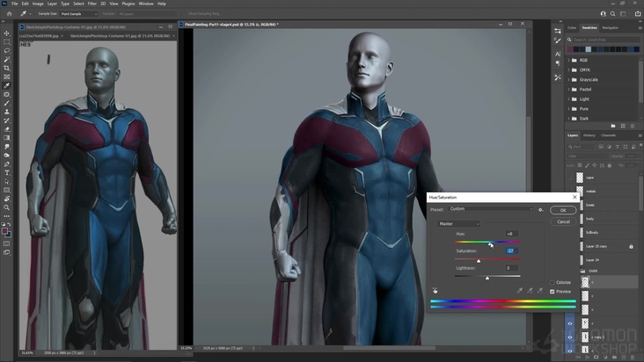Select the Spot Healing Brush tool
Viewport: 644px width, 362px height.
(x=6, y=94)
